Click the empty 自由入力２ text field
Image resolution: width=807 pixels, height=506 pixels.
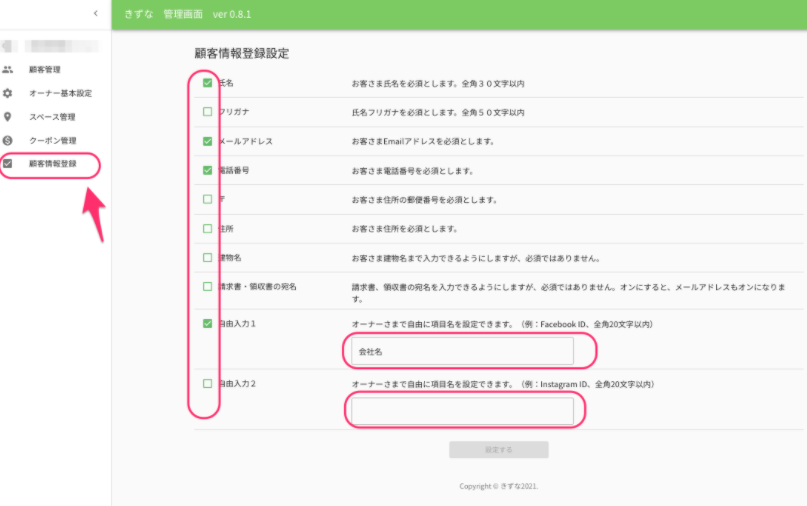(x=462, y=411)
